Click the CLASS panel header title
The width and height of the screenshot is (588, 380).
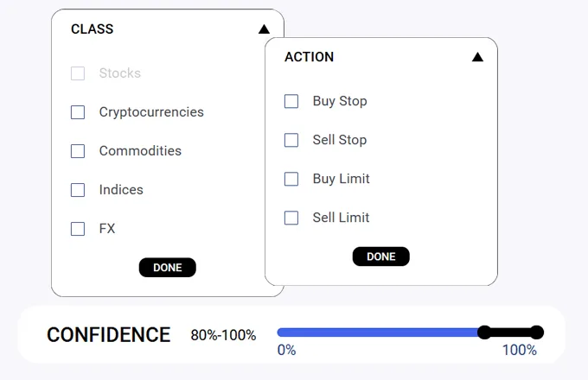(92, 29)
